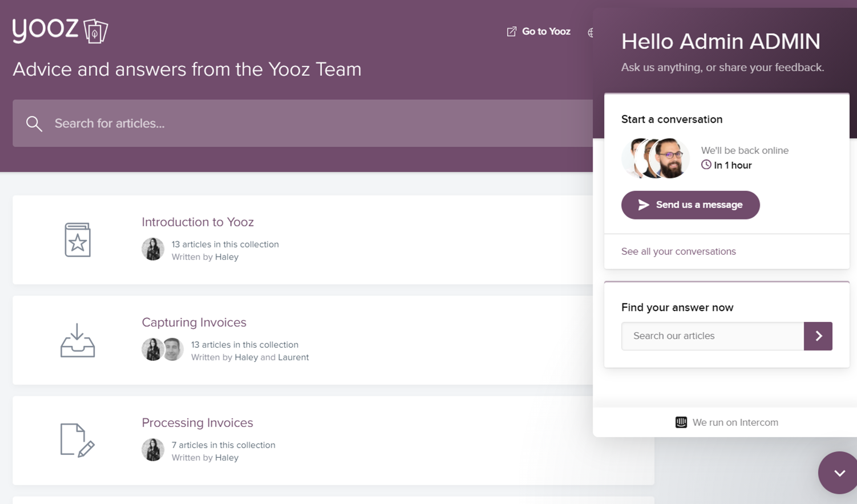857x504 pixels.
Task: Click the magnifier icon in the article search
Action: click(34, 124)
